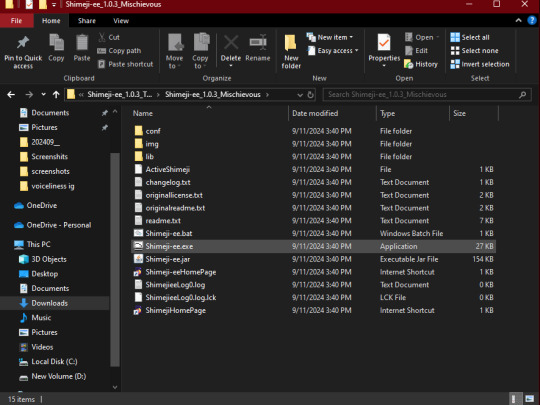The height and width of the screenshot is (405, 540).
Task: Select the lib folder
Action: 313,157
